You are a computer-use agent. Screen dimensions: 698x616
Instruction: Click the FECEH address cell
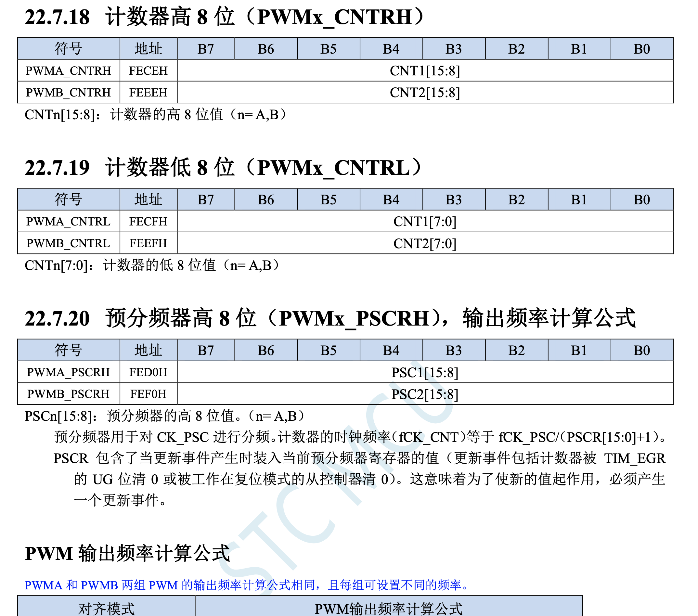coord(149,71)
